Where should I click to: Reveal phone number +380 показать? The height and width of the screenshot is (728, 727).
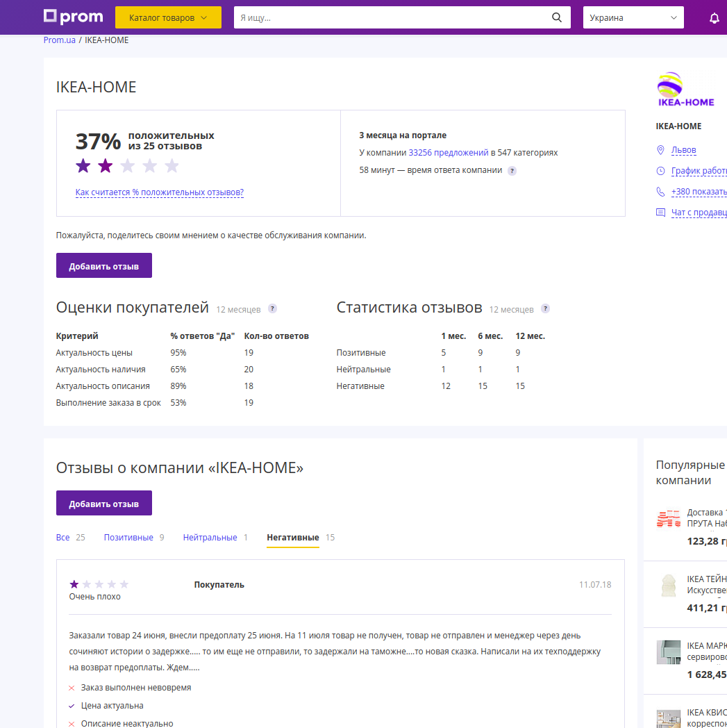(698, 192)
